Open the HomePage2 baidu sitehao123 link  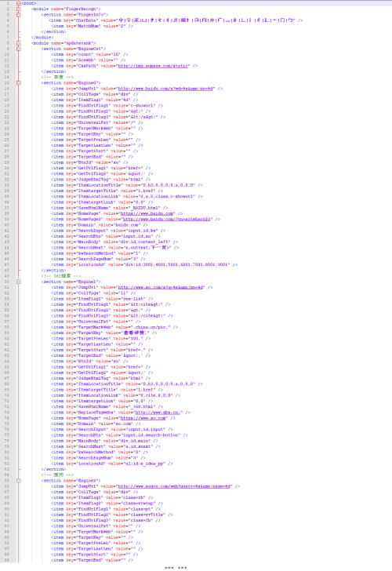click(x=166, y=220)
